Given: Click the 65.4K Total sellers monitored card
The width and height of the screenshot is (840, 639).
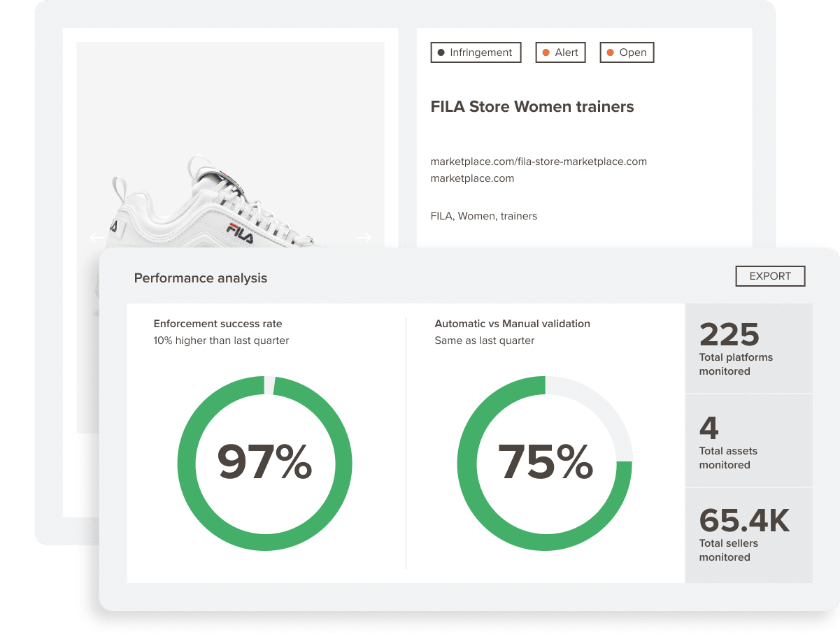Looking at the screenshot, I should (x=749, y=536).
